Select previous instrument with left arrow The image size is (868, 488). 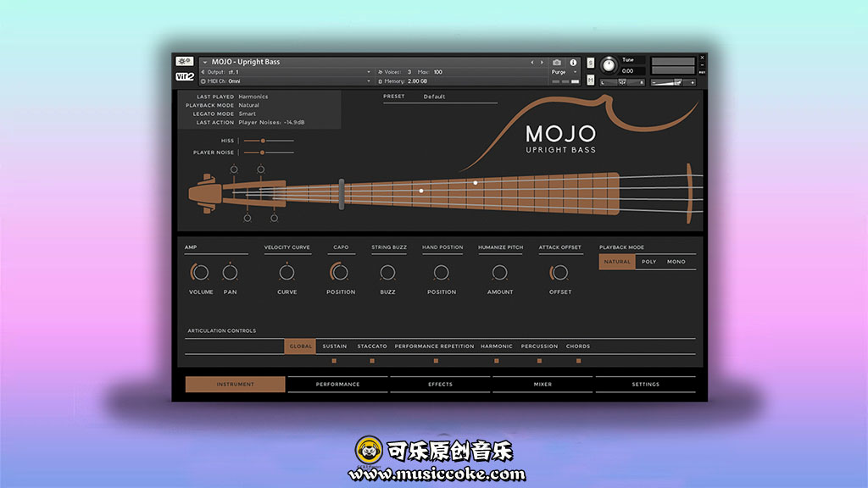pyautogui.click(x=532, y=63)
